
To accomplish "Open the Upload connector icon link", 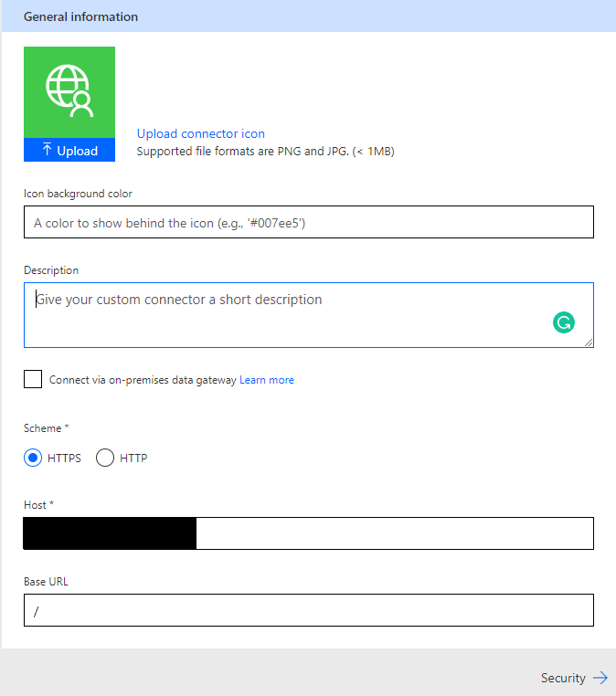I will (x=201, y=133).
